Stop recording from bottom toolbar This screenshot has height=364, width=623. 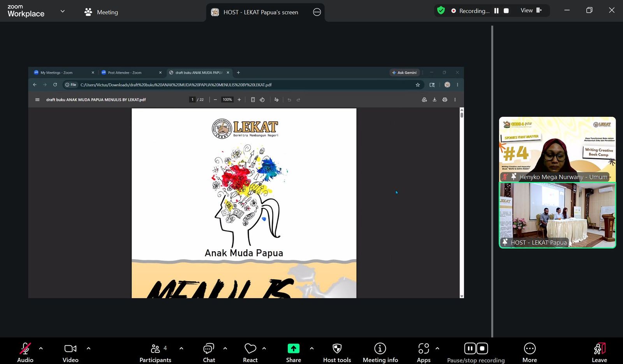[482, 348]
